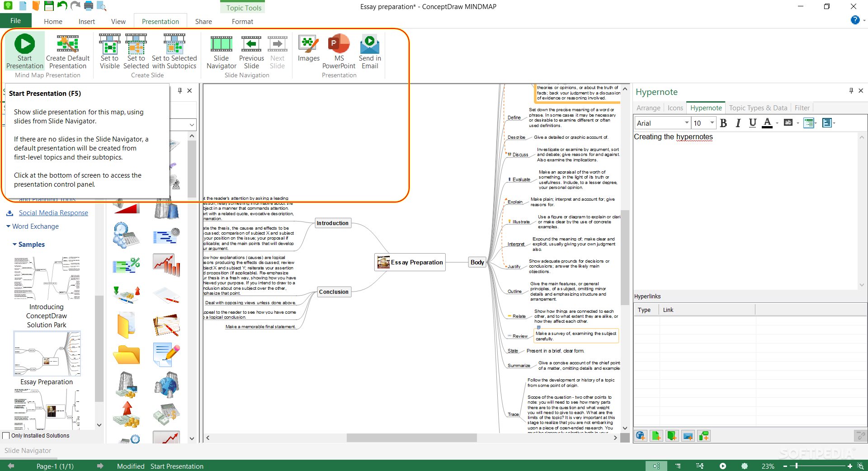868x471 pixels.
Task: Click Set to Visible slide icon
Action: (x=110, y=44)
